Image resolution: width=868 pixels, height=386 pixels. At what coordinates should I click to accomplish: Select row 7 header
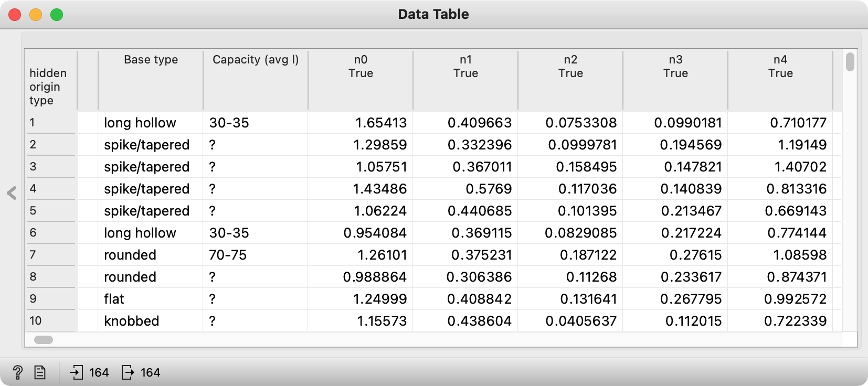tap(50, 255)
